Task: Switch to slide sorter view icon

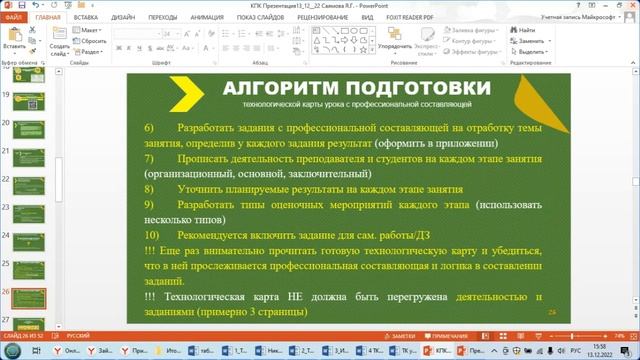Action: point(503,336)
